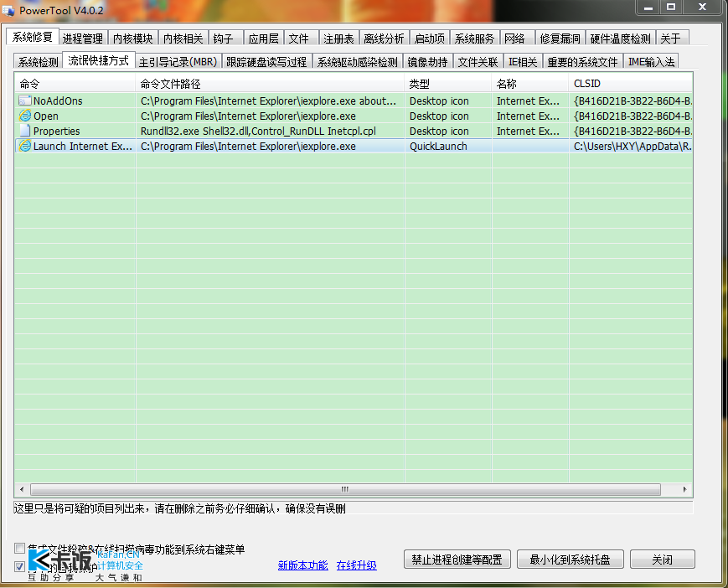Sort by the 类型 column header
The width and height of the screenshot is (728, 588).
coord(448,84)
